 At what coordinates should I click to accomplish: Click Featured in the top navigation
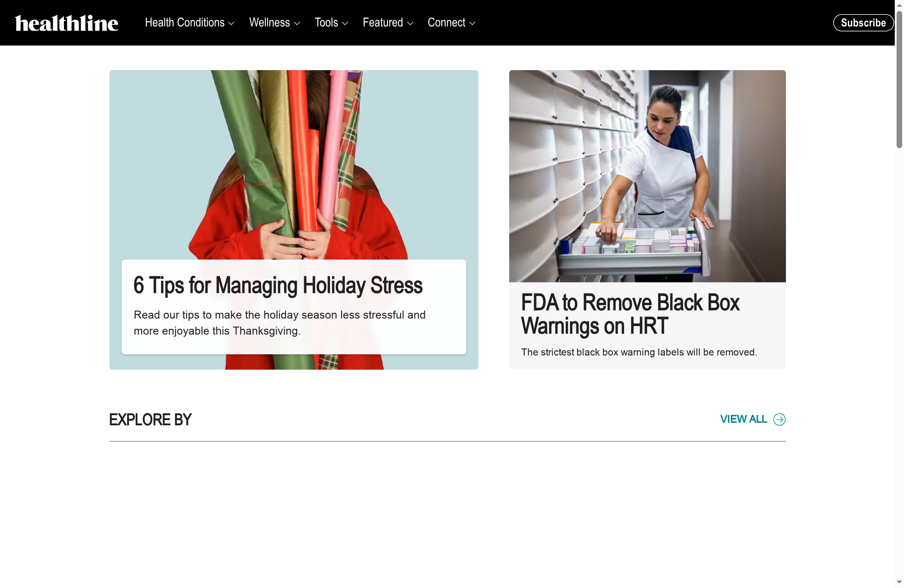(x=383, y=22)
